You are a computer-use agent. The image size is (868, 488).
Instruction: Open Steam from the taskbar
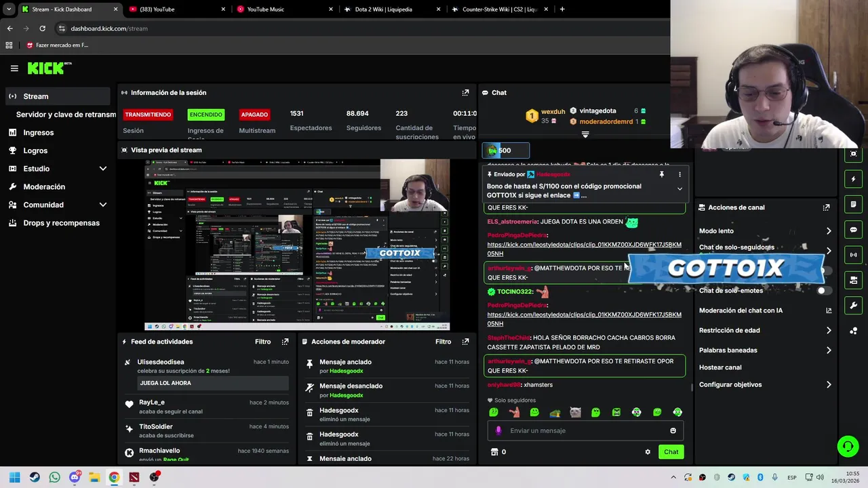pos(35,477)
